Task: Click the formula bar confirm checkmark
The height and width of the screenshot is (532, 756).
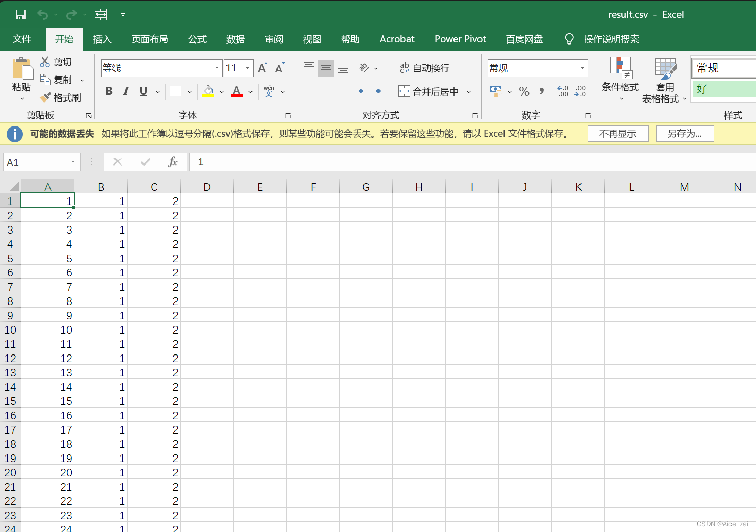Action: [x=145, y=162]
